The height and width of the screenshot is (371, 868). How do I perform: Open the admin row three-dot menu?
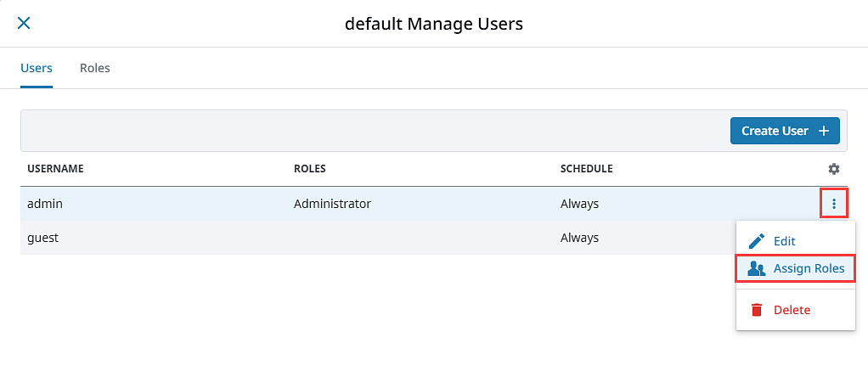834,205
